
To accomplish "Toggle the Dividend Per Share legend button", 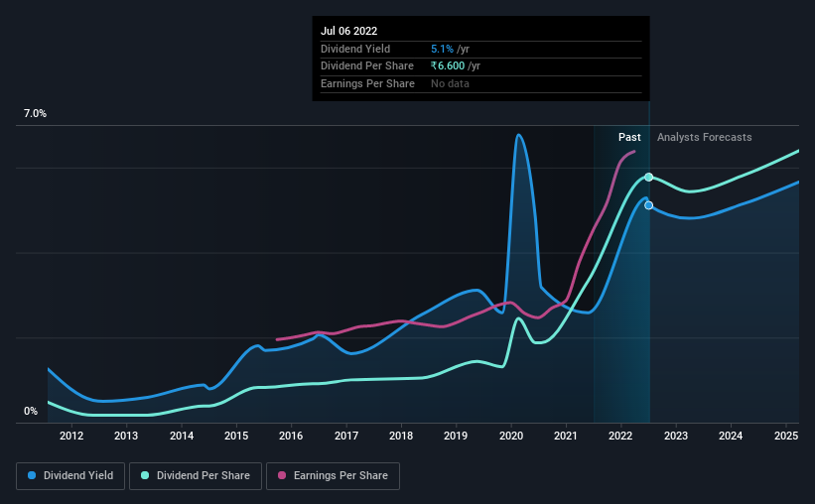I will coord(196,476).
